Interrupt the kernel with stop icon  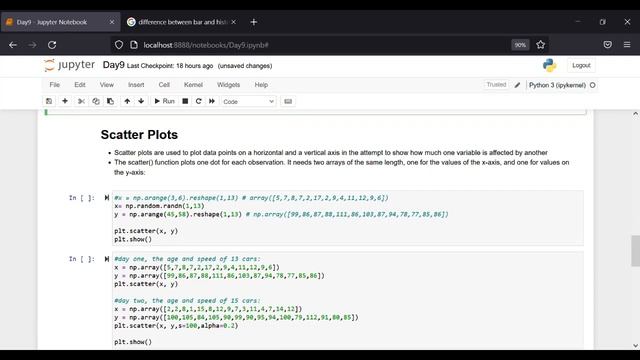tap(185, 101)
